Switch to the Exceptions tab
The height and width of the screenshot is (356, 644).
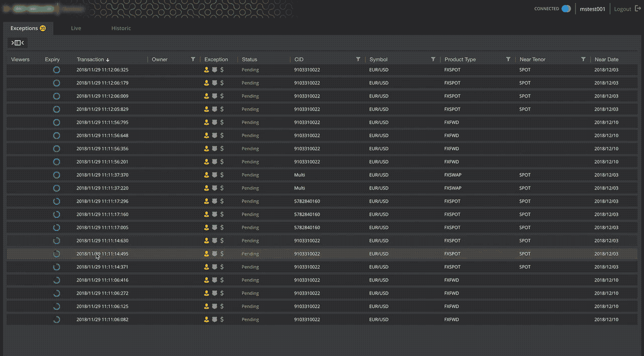[28, 28]
